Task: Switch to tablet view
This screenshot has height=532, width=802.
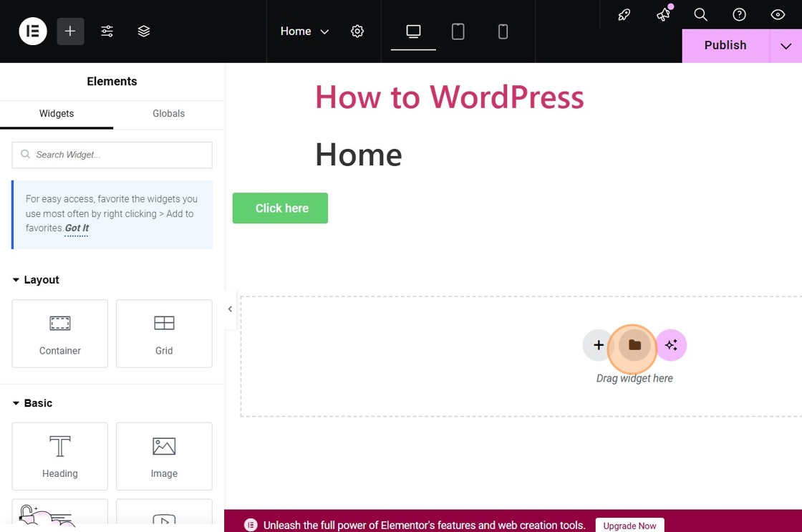Action: tap(458, 32)
